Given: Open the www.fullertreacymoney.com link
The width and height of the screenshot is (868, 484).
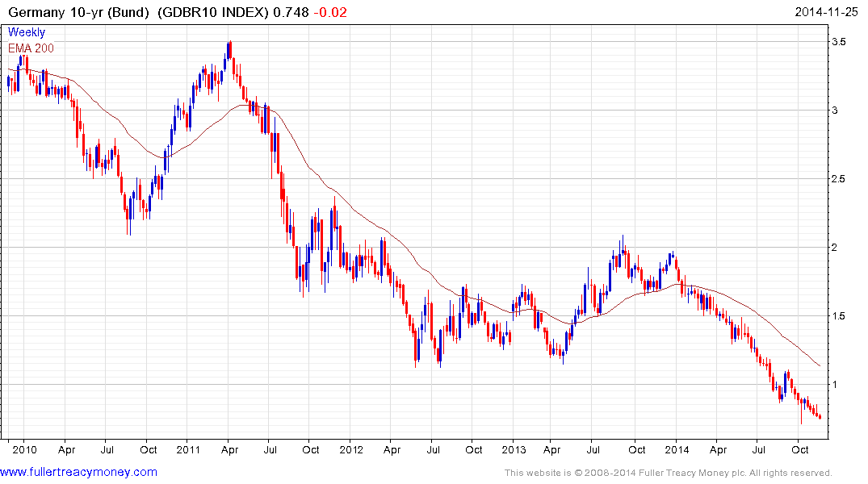Looking at the screenshot, I should [78, 472].
